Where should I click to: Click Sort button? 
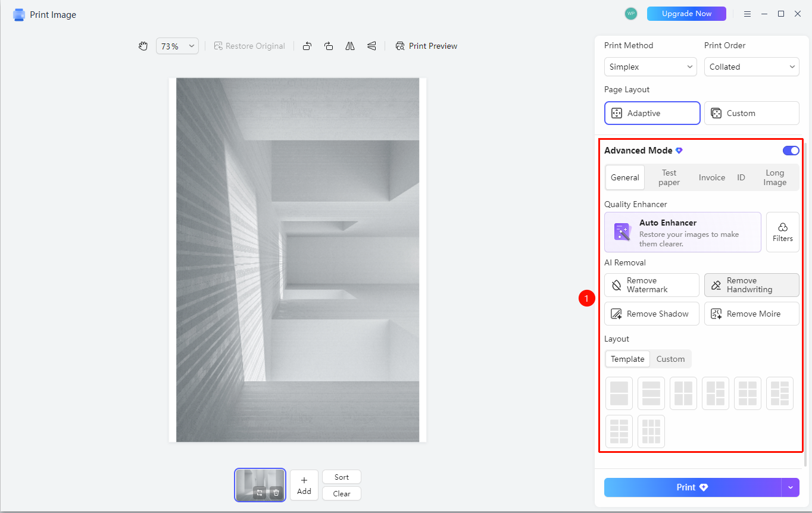[342, 477]
